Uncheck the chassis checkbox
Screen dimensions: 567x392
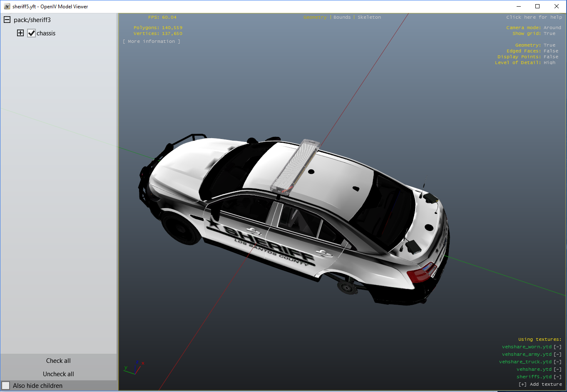tap(32, 33)
